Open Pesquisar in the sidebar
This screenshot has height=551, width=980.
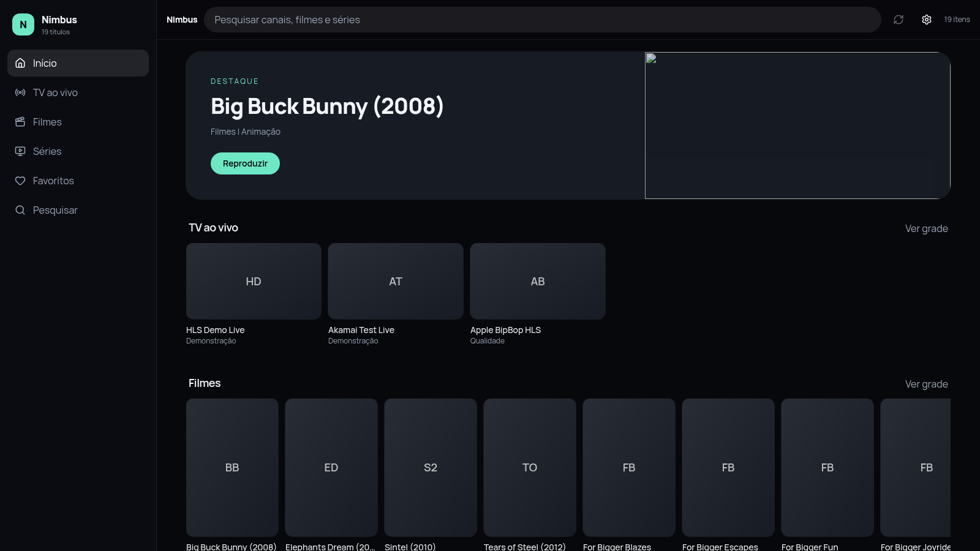(x=78, y=210)
